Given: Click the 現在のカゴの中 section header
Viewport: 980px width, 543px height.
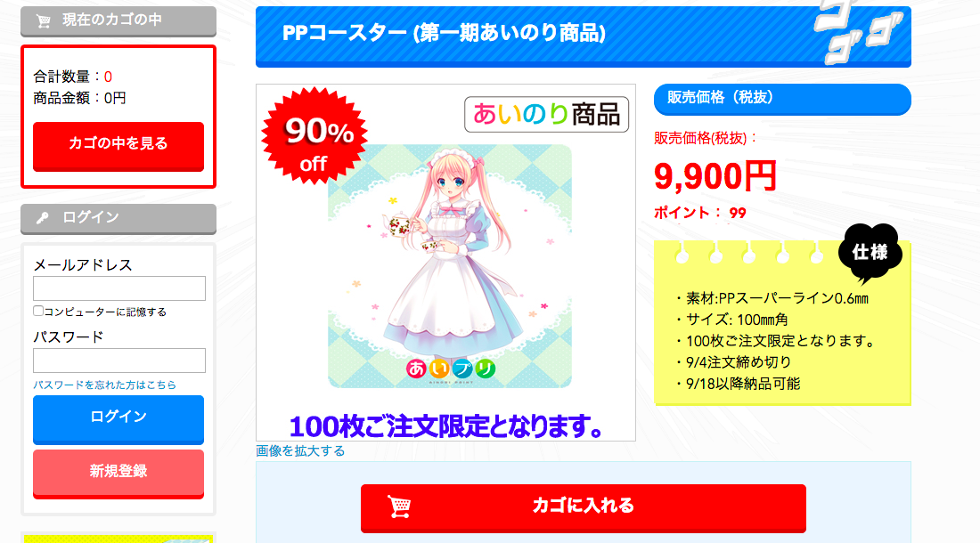Looking at the screenshot, I should click(118, 20).
